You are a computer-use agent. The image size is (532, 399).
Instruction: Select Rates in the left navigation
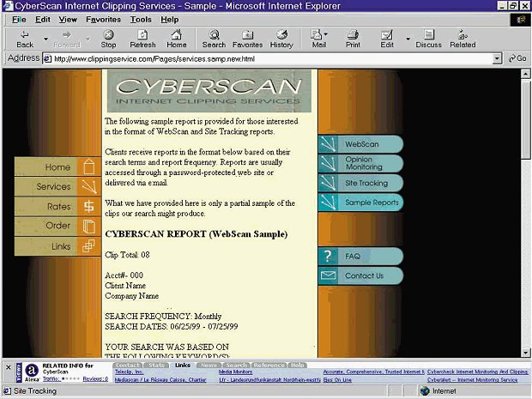pyautogui.click(x=58, y=207)
